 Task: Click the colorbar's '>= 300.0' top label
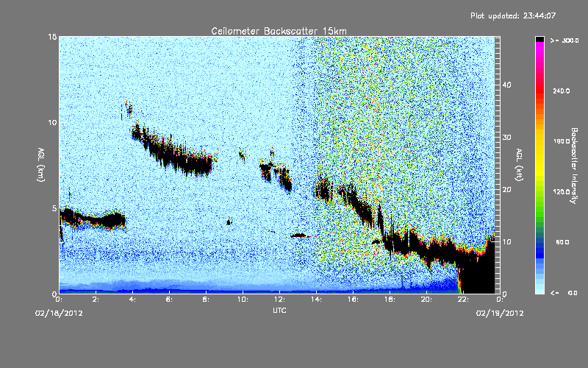[564, 40]
